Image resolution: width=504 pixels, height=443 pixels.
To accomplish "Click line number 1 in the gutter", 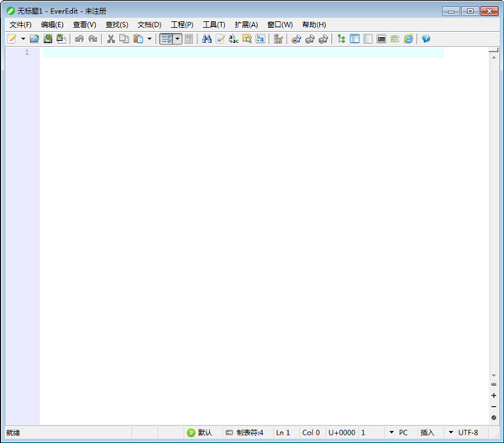I will (x=27, y=52).
